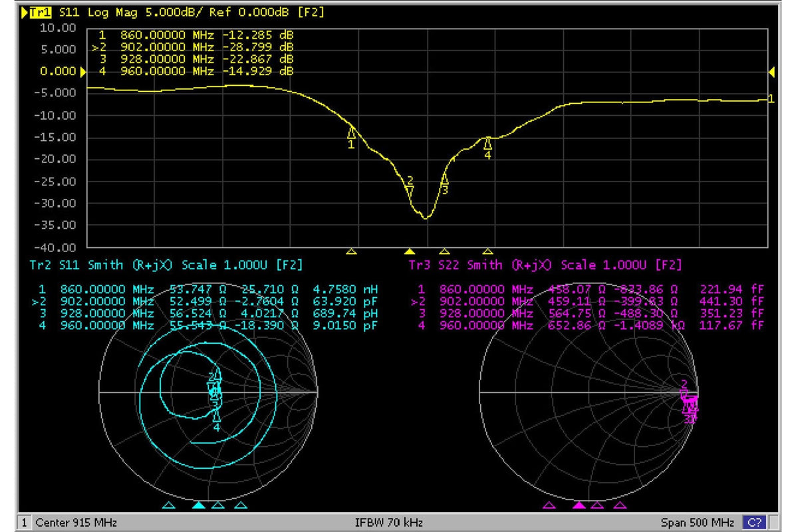Select marker 2 triangle on the yellow S11 trace
This screenshot has width=798, height=532.
point(410,191)
